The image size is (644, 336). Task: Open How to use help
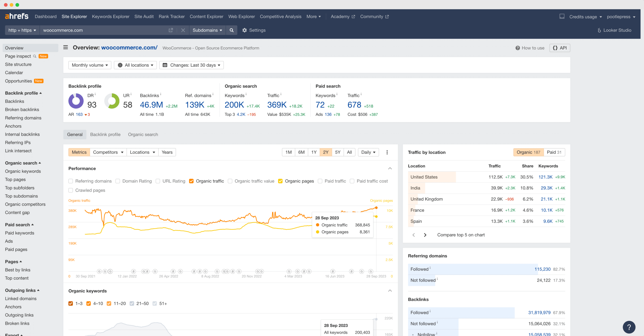530,48
